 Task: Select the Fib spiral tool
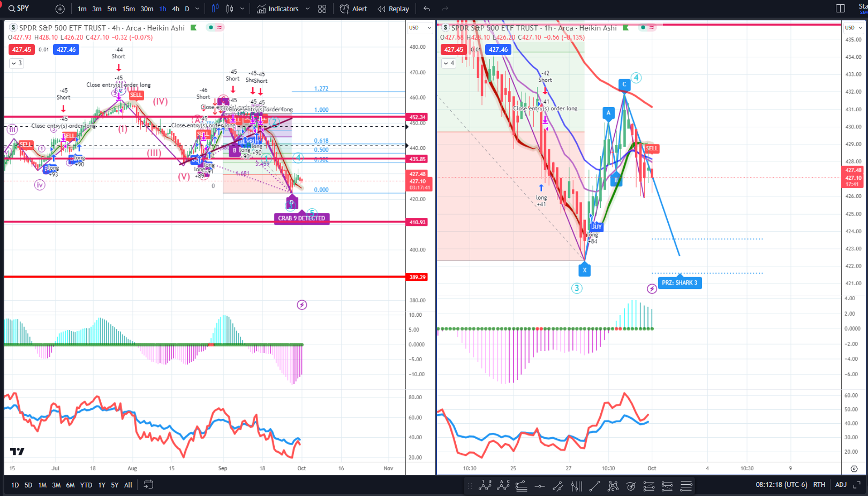631,486
